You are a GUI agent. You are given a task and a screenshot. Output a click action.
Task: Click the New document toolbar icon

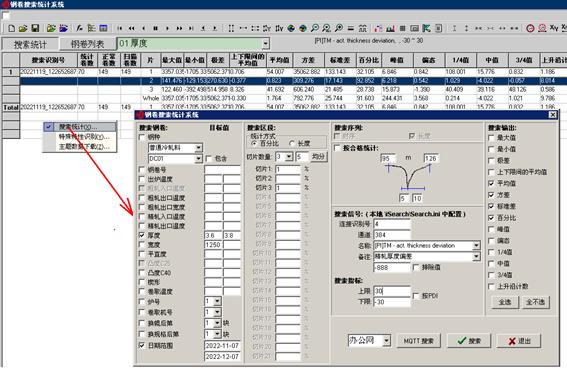tap(11, 28)
